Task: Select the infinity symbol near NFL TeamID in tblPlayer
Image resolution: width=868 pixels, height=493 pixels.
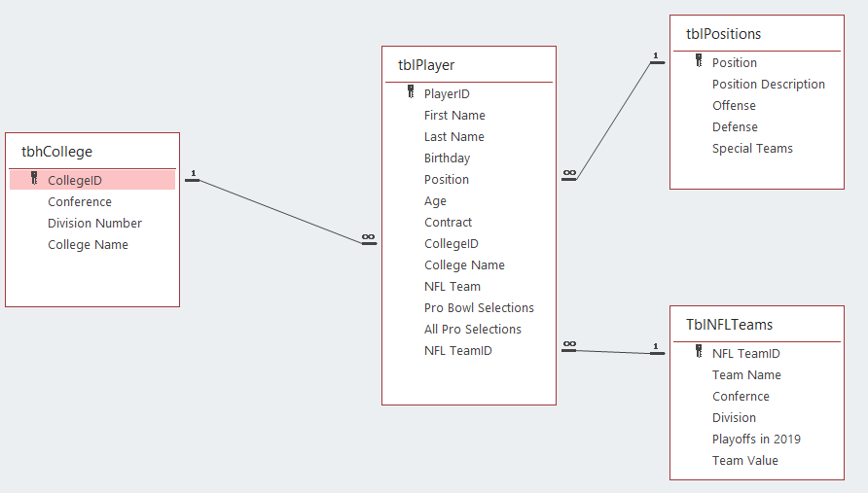Action: click(x=569, y=344)
